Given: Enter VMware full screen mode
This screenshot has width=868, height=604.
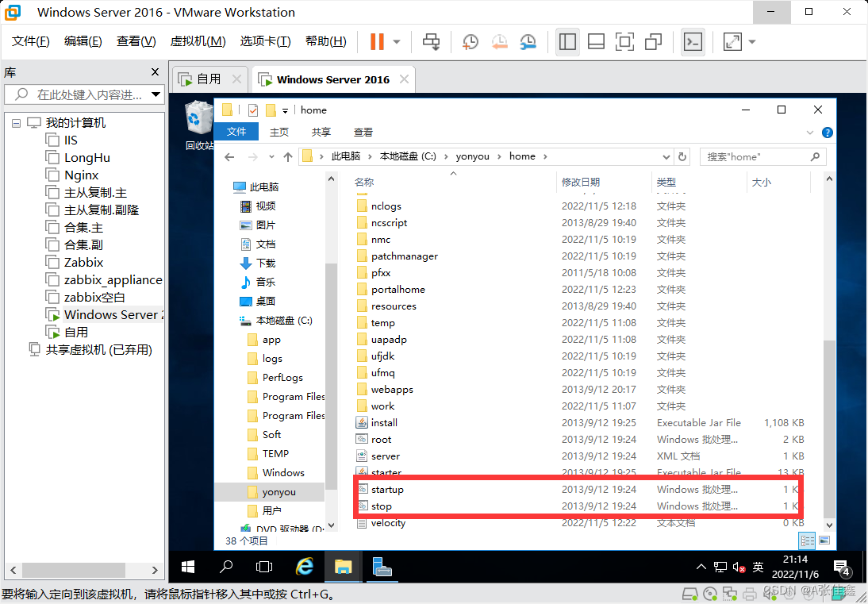Looking at the screenshot, I should pos(625,41).
